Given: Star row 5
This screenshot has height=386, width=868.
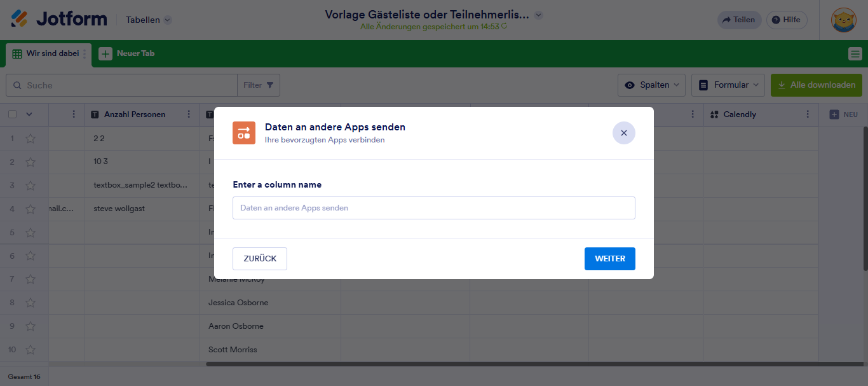Looking at the screenshot, I should click(x=30, y=232).
